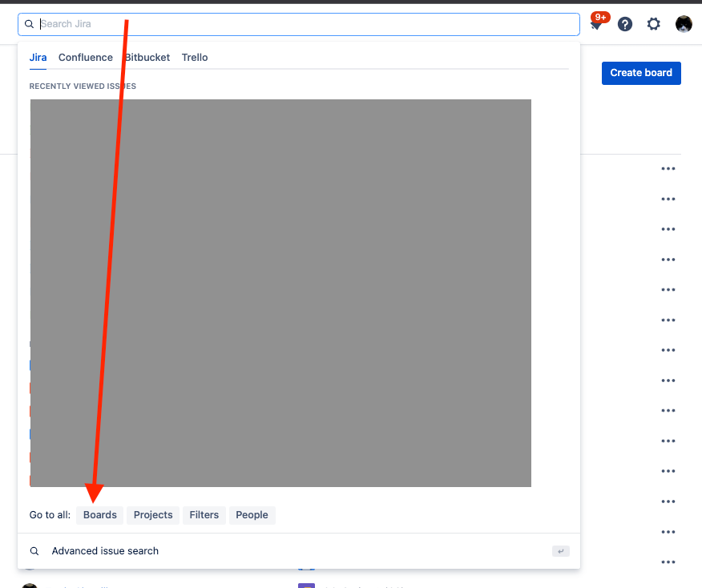Open the help question mark icon

625,24
